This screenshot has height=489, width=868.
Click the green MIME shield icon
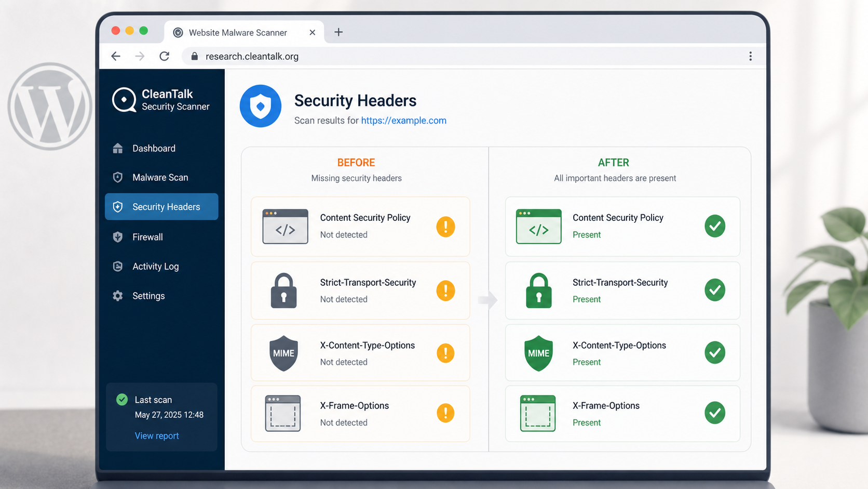538,353
